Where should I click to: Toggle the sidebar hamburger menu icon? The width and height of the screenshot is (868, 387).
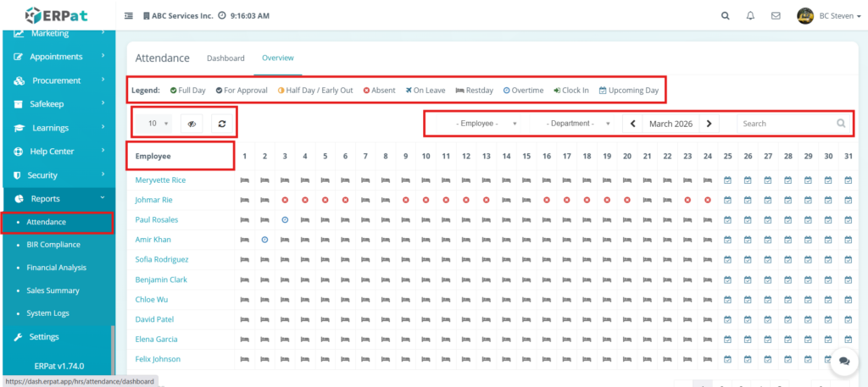coord(129,15)
